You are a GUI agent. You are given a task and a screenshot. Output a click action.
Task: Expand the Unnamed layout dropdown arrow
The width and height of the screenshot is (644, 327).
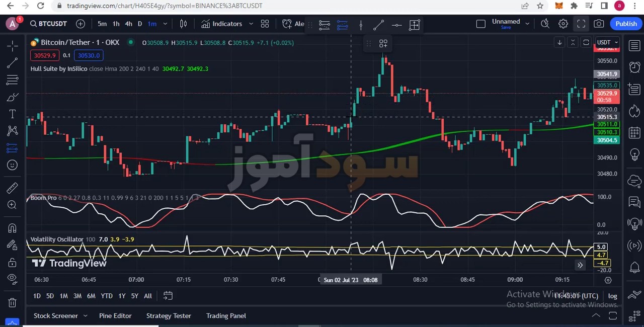click(x=527, y=24)
